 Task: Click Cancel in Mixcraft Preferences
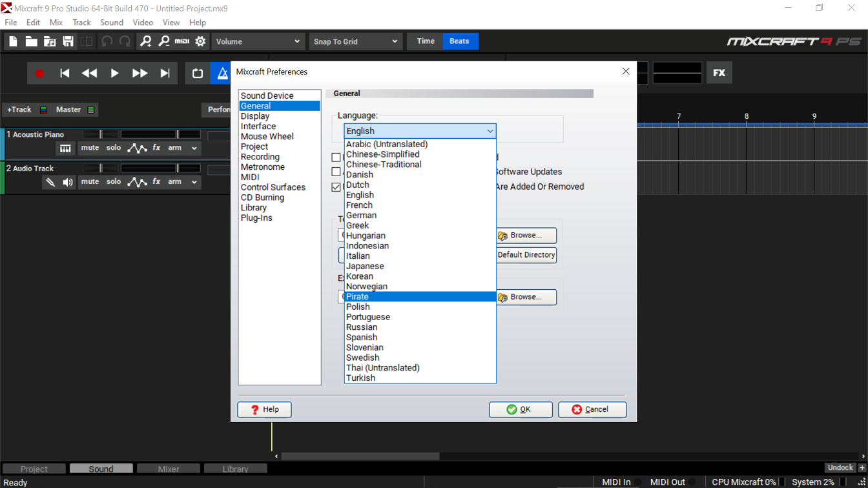592,409
